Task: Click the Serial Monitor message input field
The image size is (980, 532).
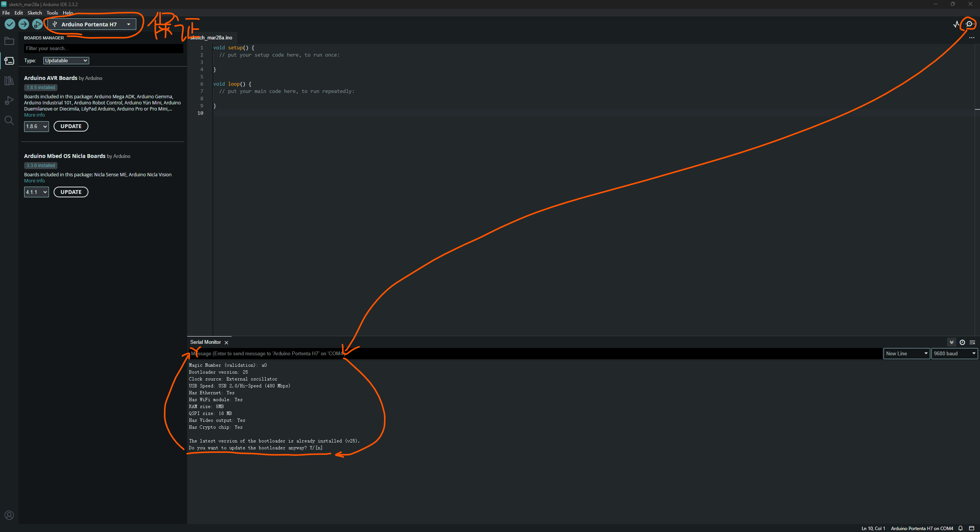Action: (536, 353)
